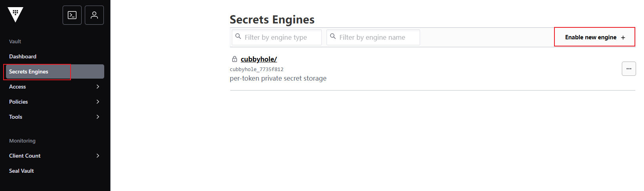Click the engine name search magnifier icon
This screenshot has width=644, height=191.
[333, 37]
